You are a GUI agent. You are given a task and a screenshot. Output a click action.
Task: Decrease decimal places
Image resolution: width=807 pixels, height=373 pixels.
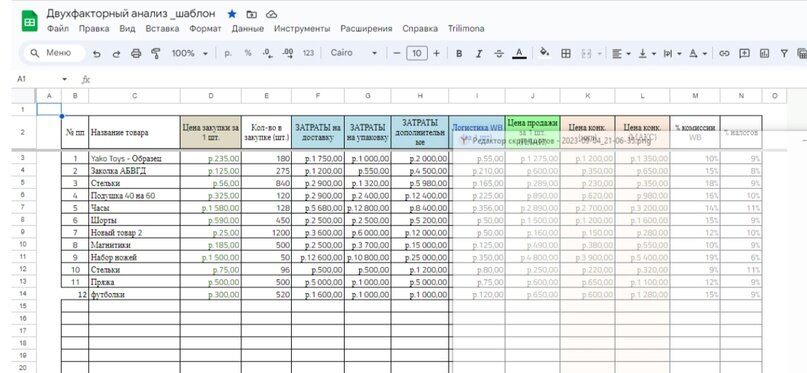pos(268,54)
